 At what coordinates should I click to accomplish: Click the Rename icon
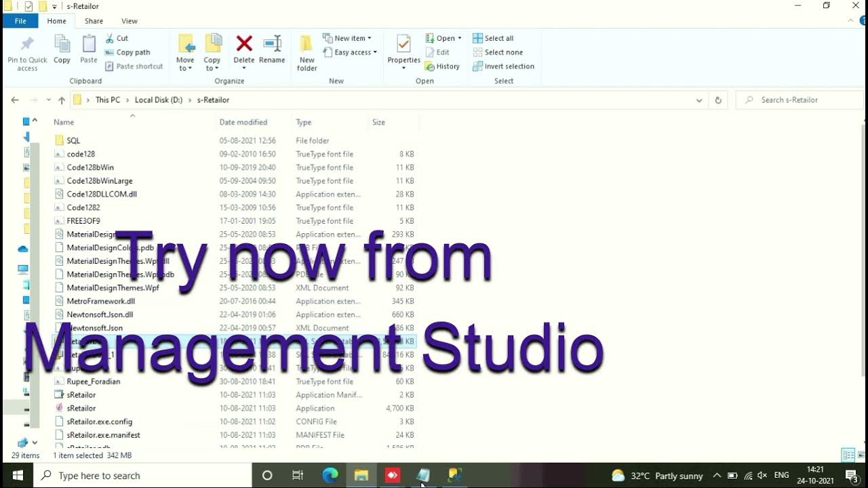pyautogui.click(x=272, y=44)
